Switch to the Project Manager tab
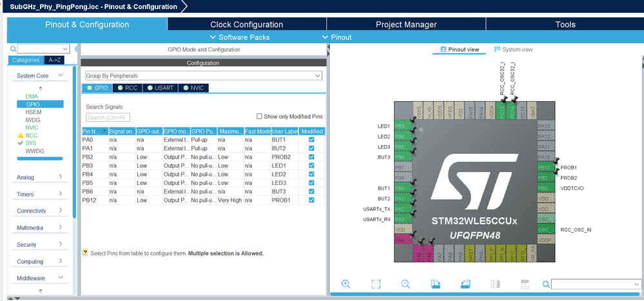Image resolution: width=644 pixels, height=301 pixels. coord(405,24)
